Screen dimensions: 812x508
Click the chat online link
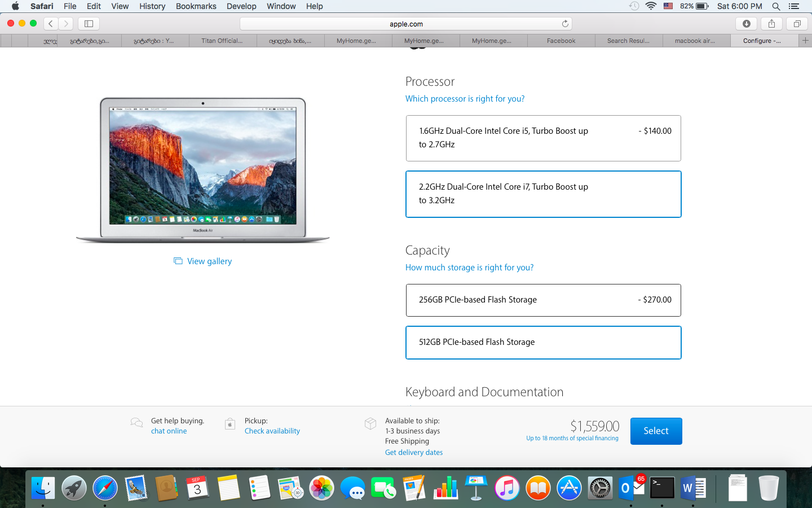[x=169, y=431]
